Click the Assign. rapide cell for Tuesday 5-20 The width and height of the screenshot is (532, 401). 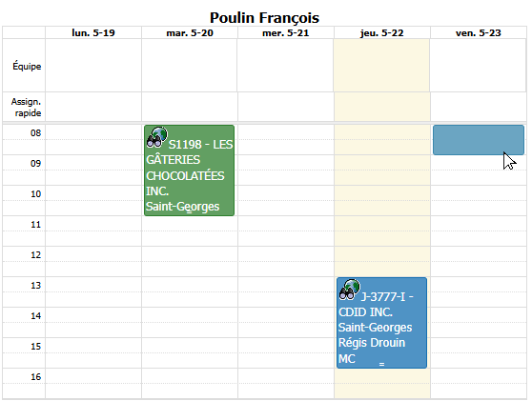(190, 107)
